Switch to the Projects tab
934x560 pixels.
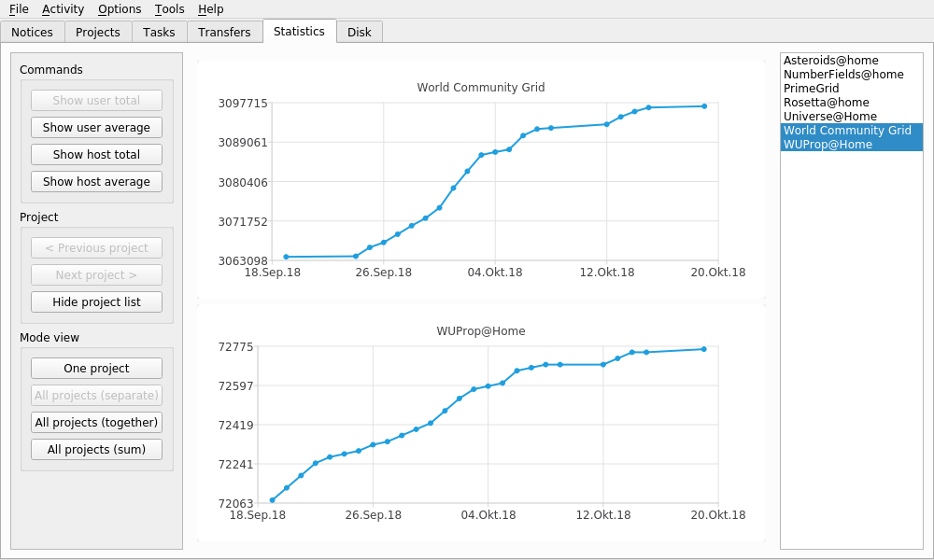98,32
